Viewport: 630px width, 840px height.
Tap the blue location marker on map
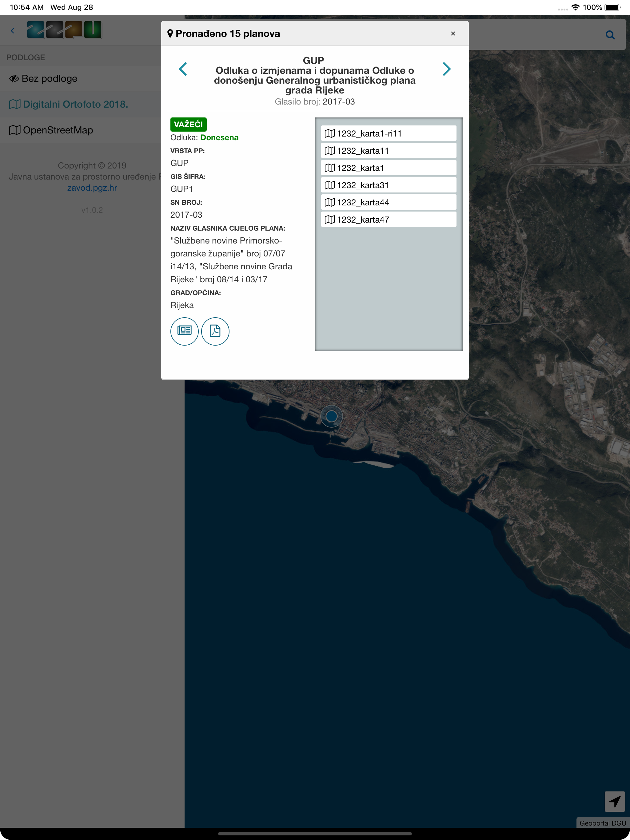point(331,416)
